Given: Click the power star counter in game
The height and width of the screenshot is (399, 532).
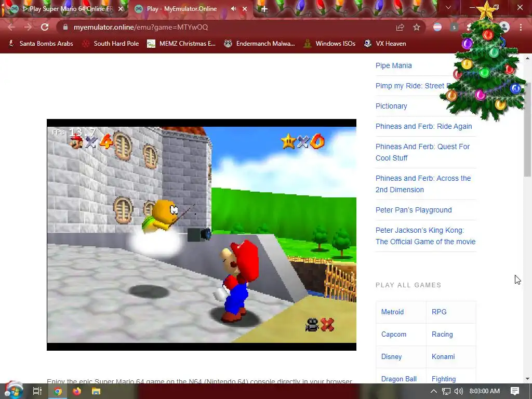Looking at the screenshot, I should tap(303, 141).
